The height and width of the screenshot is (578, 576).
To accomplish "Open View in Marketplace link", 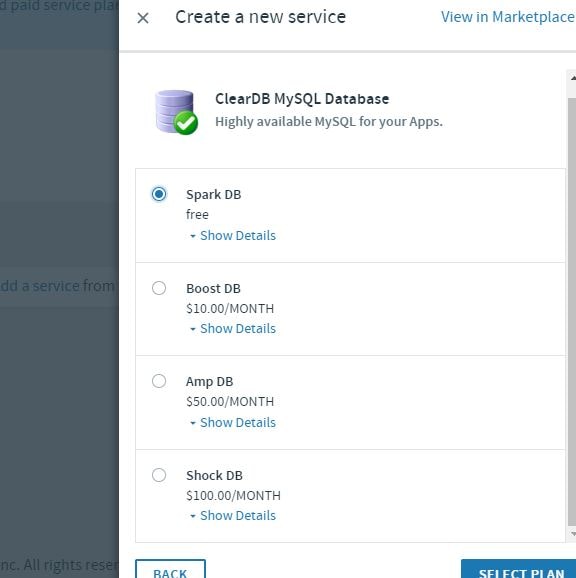I will [x=508, y=17].
